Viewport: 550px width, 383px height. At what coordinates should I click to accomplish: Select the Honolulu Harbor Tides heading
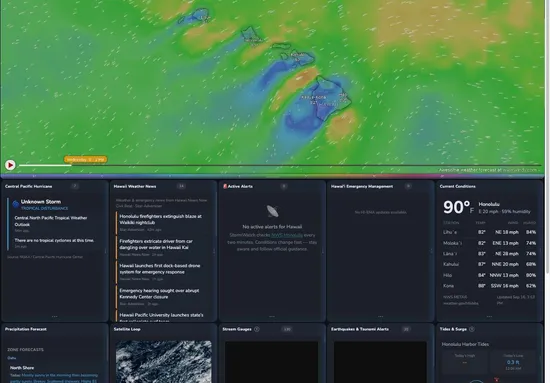coord(465,344)
